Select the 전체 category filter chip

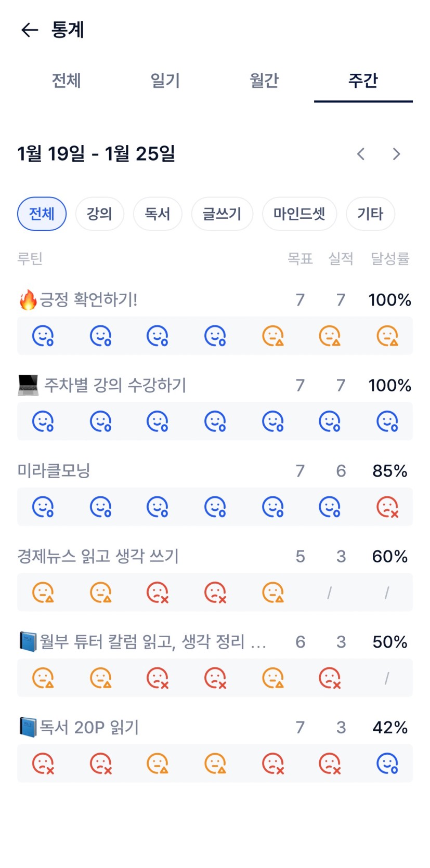pos(42,214)
